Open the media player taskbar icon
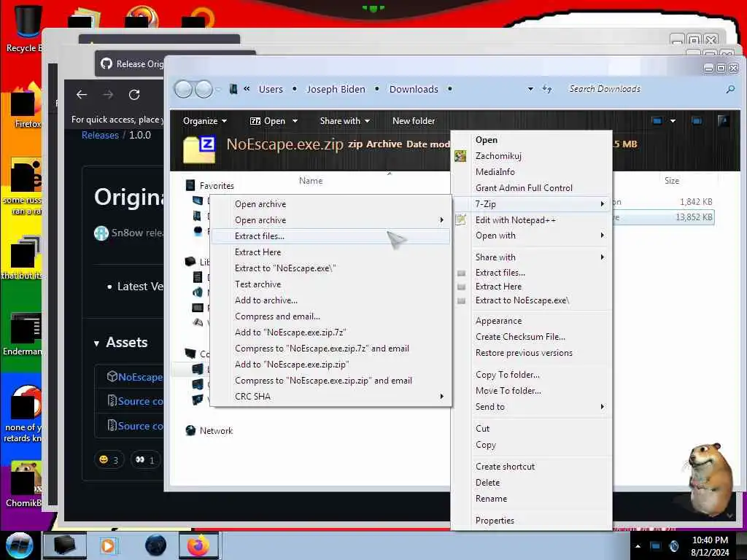This screenshot has height=560, width=747. pos(108,545)
